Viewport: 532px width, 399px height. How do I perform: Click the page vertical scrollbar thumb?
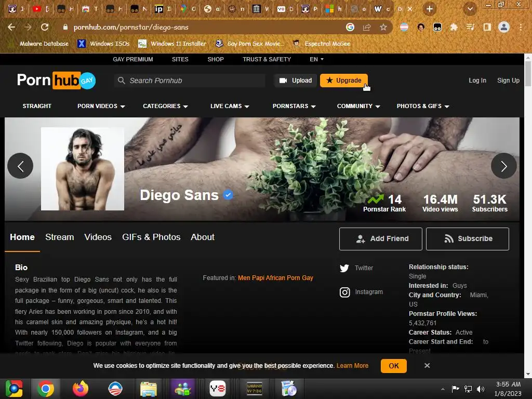pos(528,73)
